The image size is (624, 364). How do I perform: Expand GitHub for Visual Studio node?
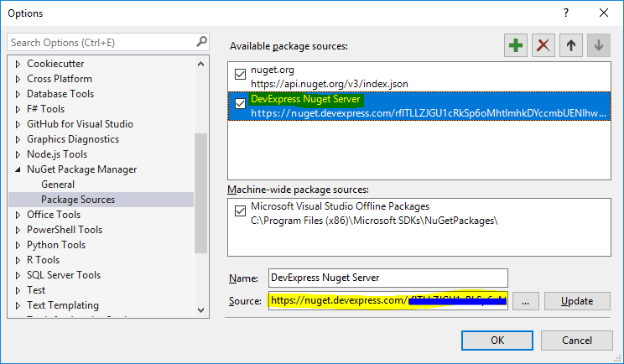[18, 124]
